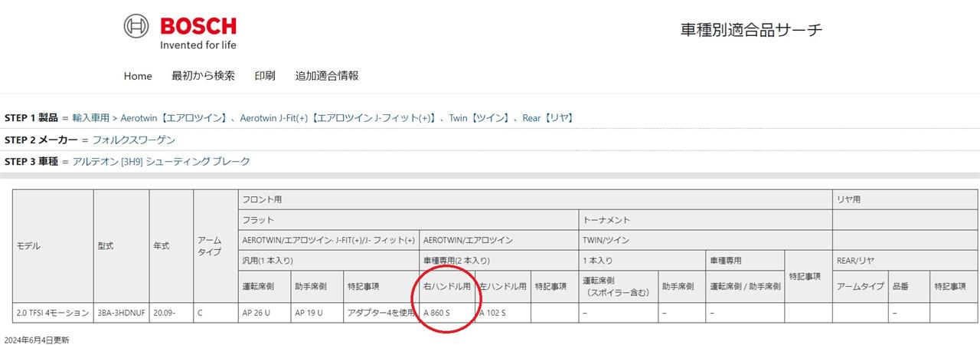Select the 20.09- year cell
This screenshot has height=345, width=980.
(x=171, y=313)
